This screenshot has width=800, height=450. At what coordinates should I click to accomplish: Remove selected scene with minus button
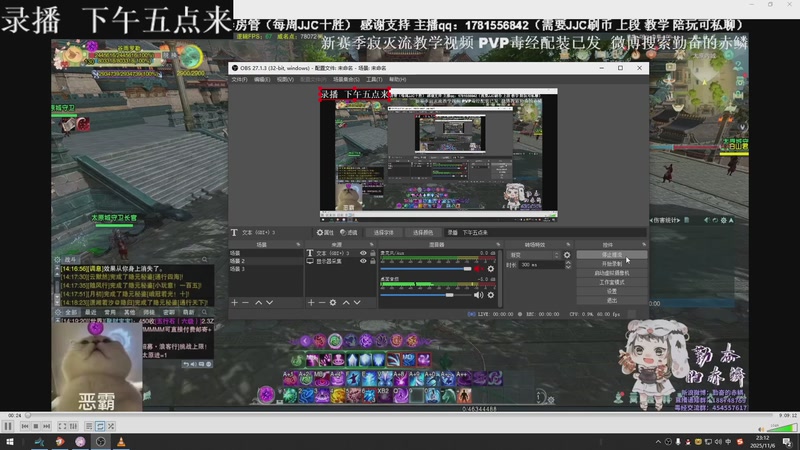(245, 303)
